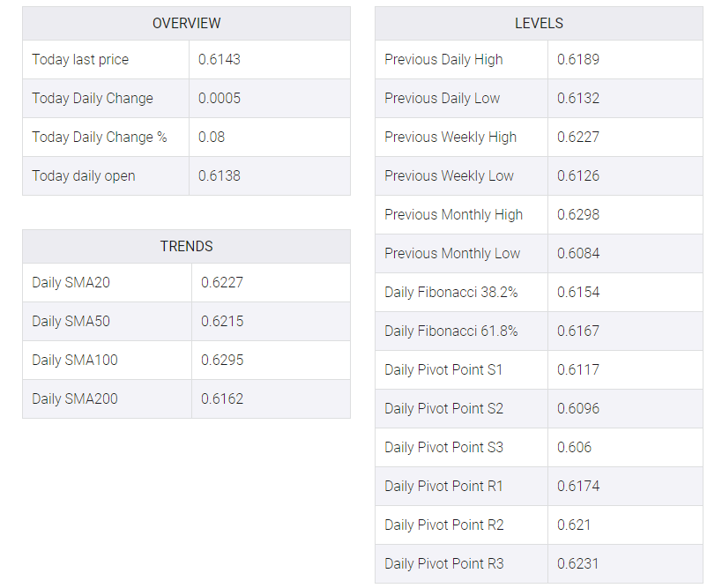The height and width of the screenshot is (588, 722).
Task: Click the Daily Pivot Point R2 label
Action: coord(444,525)
